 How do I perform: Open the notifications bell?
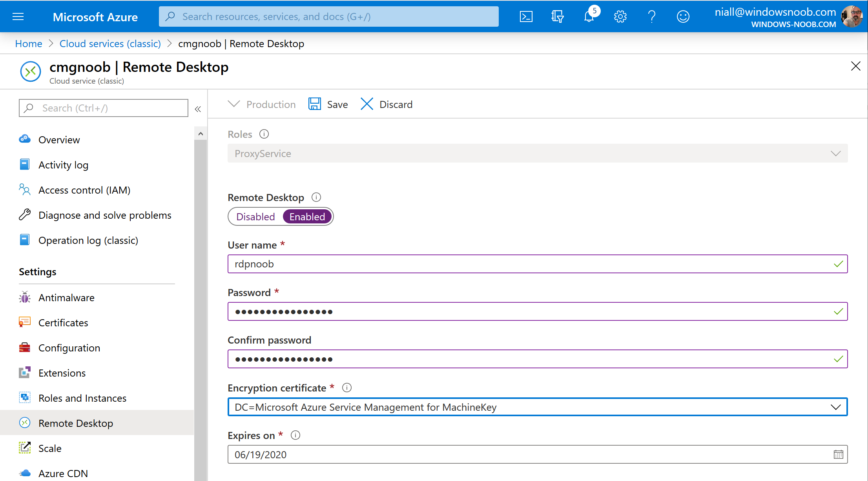(x=589, y=16)
